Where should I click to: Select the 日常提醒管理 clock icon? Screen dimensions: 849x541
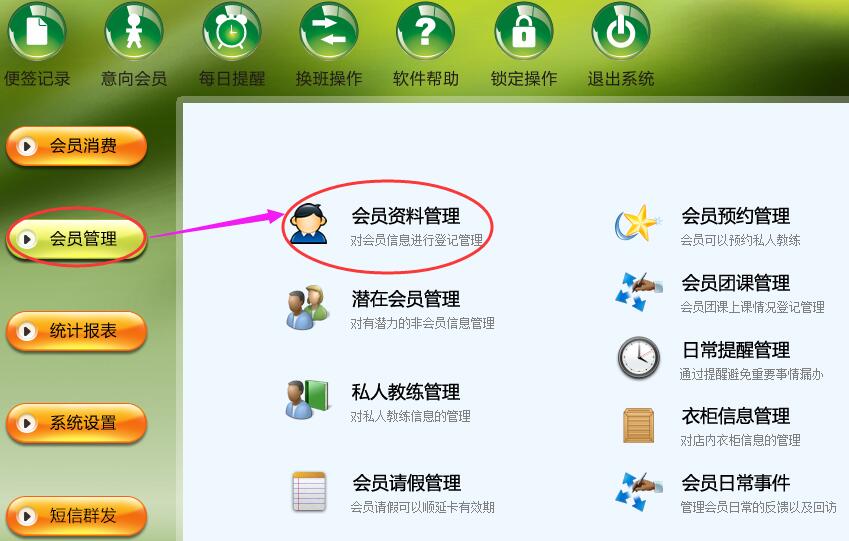coord(639,358)
